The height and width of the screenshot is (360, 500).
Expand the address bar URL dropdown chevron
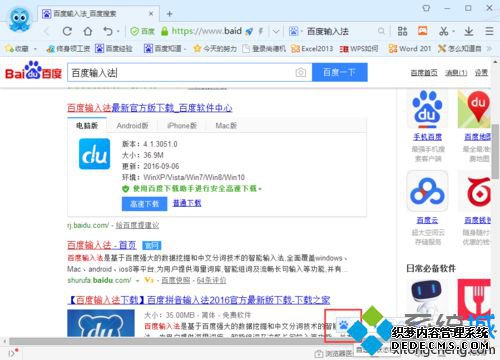pos(276,32)
